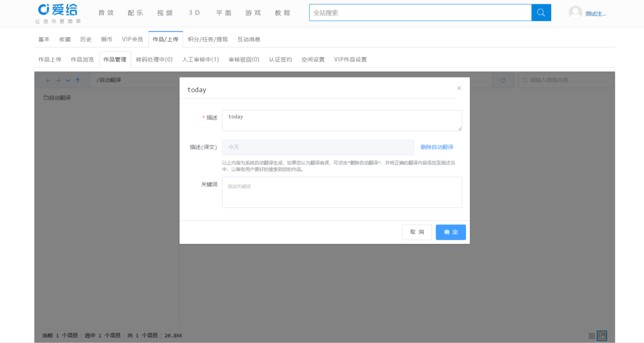Click the 删除自动翻译 link
Screen dimensions: 644x343
(437, 147)
